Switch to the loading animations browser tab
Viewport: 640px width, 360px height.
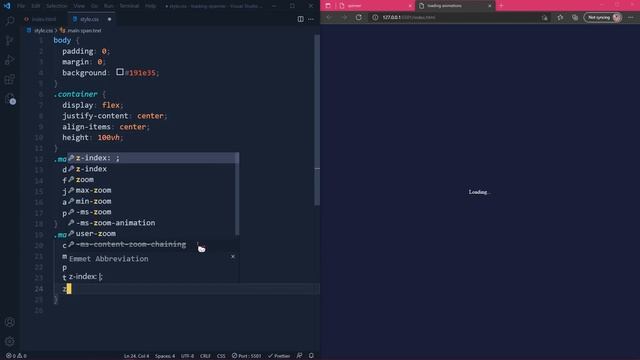point(455,6)
